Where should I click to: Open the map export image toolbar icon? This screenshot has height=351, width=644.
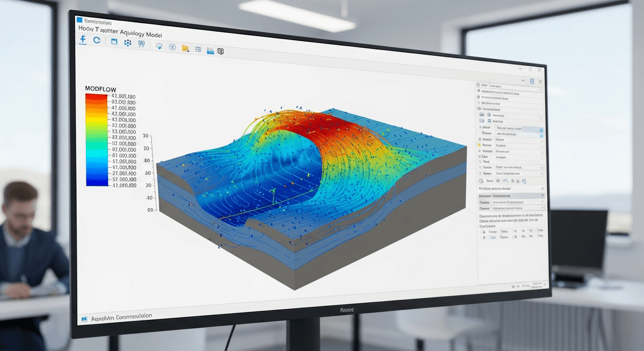[x=210, y=51]
